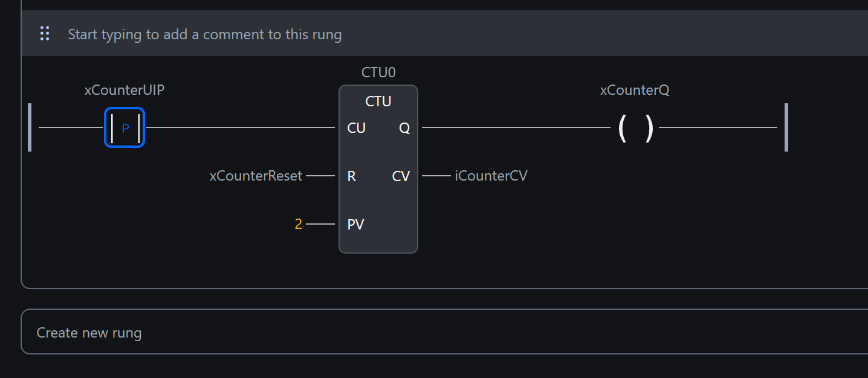This screenshot has height=378, width=868.
Task: Select the CTU0 instance name
Action: click(x=378, y=72)
